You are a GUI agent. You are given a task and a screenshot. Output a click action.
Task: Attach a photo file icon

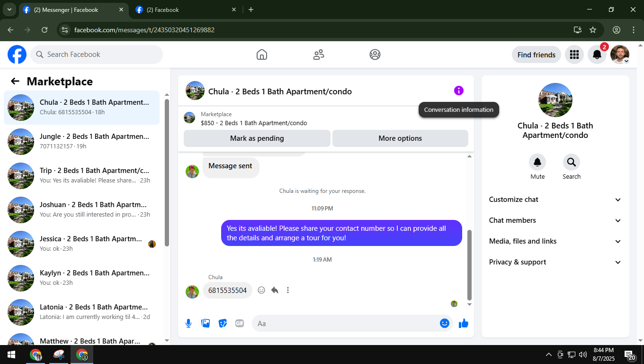206,323
